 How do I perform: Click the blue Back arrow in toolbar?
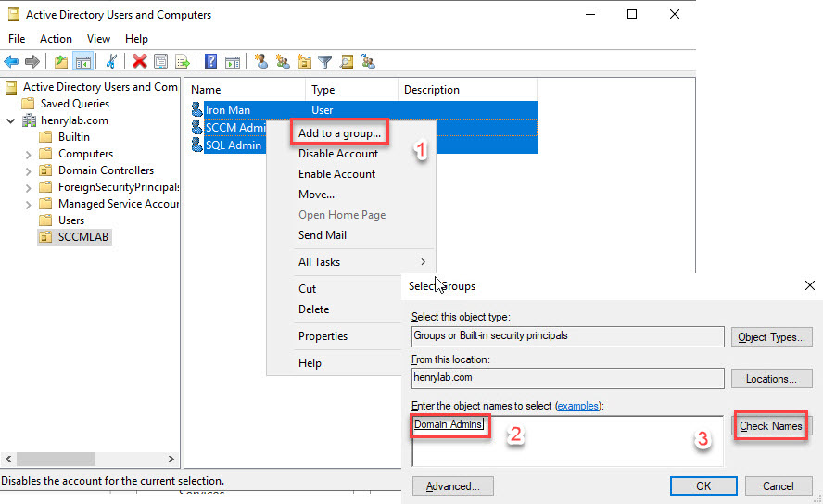click(x=11, y=62)
